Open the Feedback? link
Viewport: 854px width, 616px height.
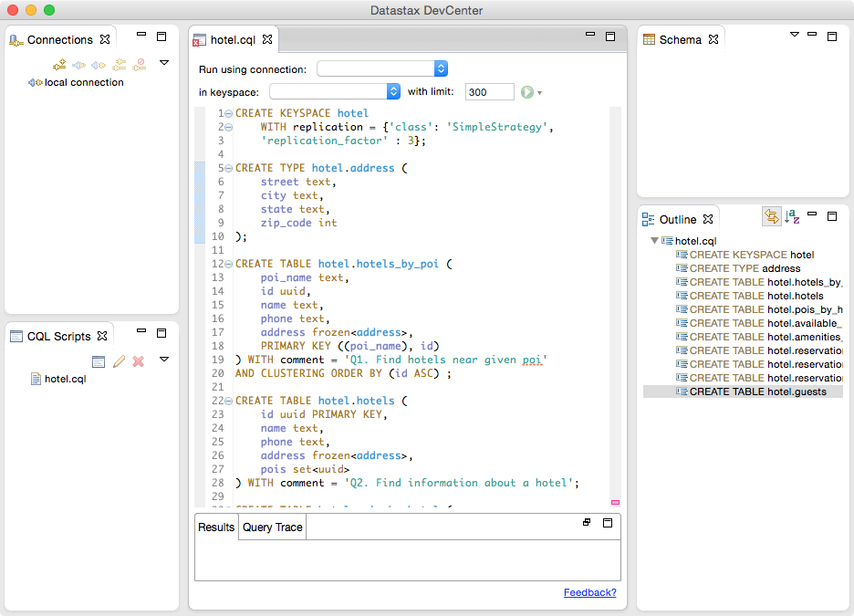click(x=589, y=593)
